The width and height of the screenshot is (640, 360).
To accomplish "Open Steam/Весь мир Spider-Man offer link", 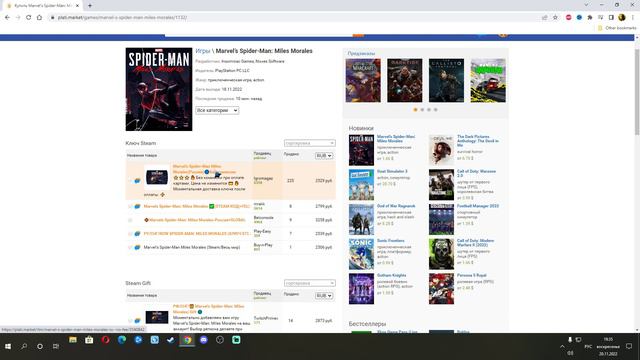I will 192,247.
